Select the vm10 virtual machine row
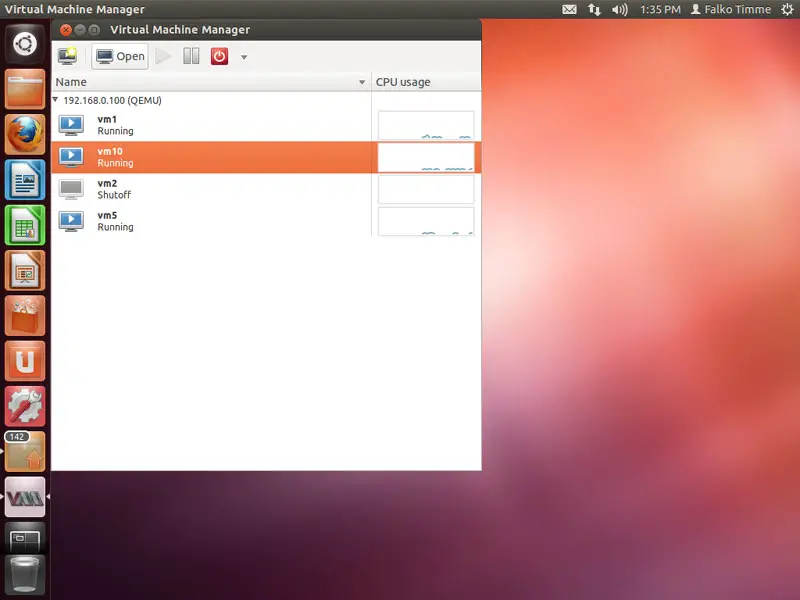 [x=266, y=157]
